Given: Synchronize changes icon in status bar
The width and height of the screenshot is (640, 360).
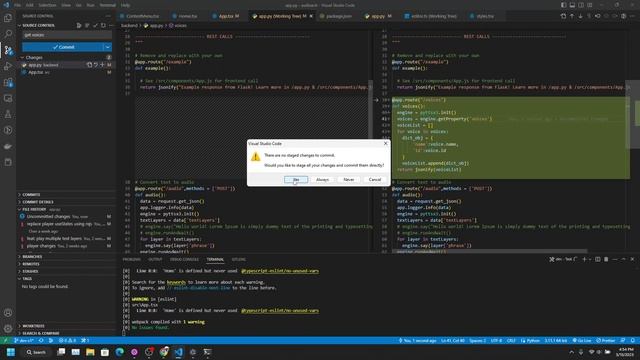Looking at the screenshot, I should [x=41, y=340].
